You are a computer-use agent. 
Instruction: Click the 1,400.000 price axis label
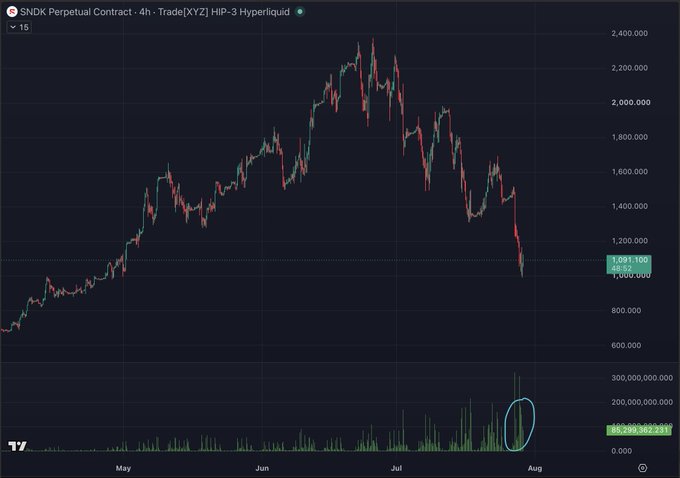click(x=630, y=206)
